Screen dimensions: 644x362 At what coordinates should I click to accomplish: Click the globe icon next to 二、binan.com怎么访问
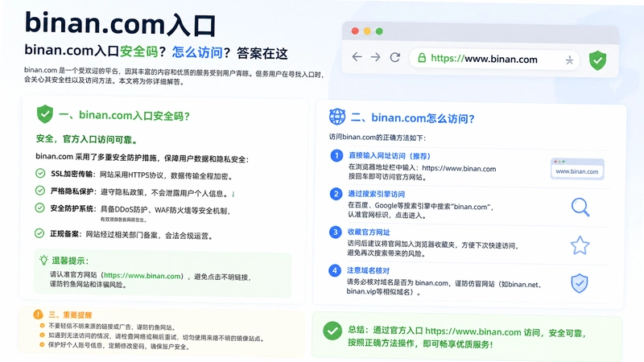pos(337,117)
